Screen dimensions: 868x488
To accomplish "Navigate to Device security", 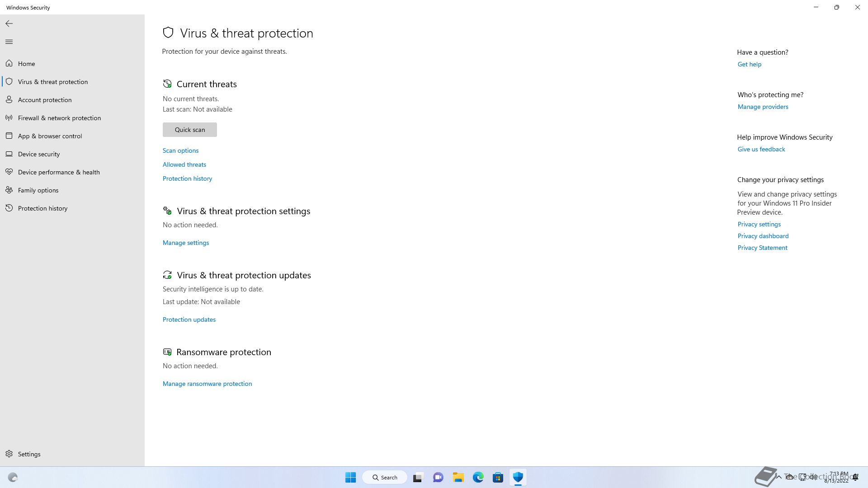I will pos(72,154).
